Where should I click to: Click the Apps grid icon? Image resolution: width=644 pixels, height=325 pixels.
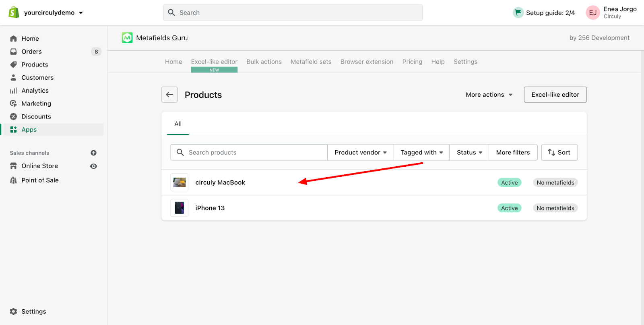point(14,129)
